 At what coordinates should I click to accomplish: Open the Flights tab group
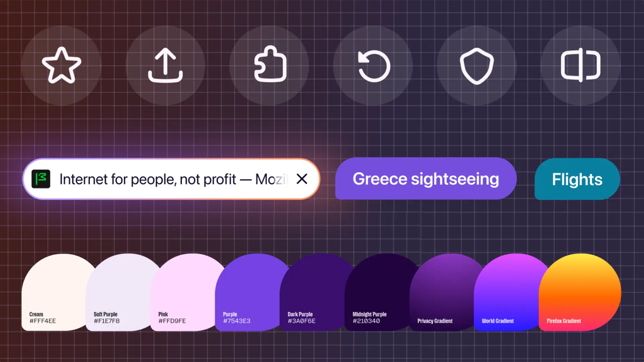577,179
